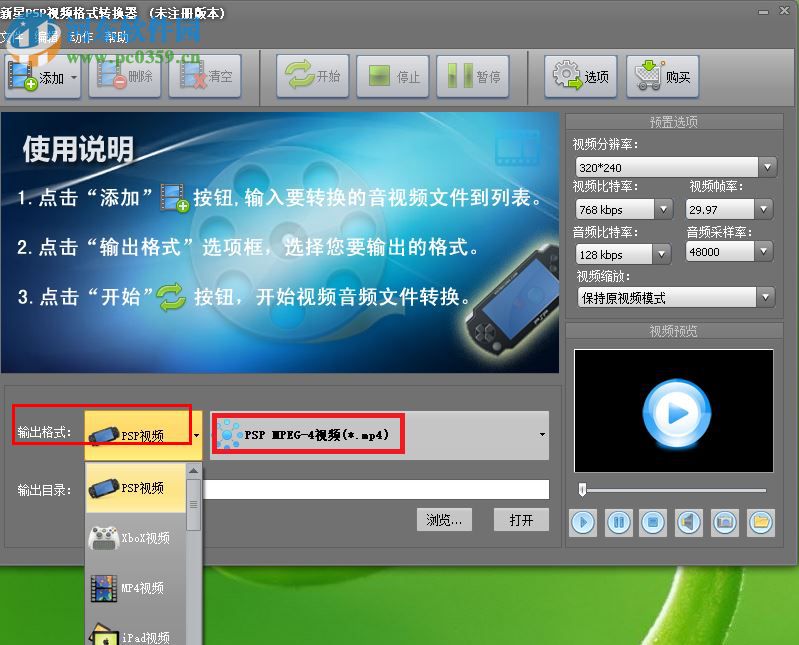799x645 pixels.
Task: Select PSP视频 in the dropdown list
Action: click(x=136, y=488)
